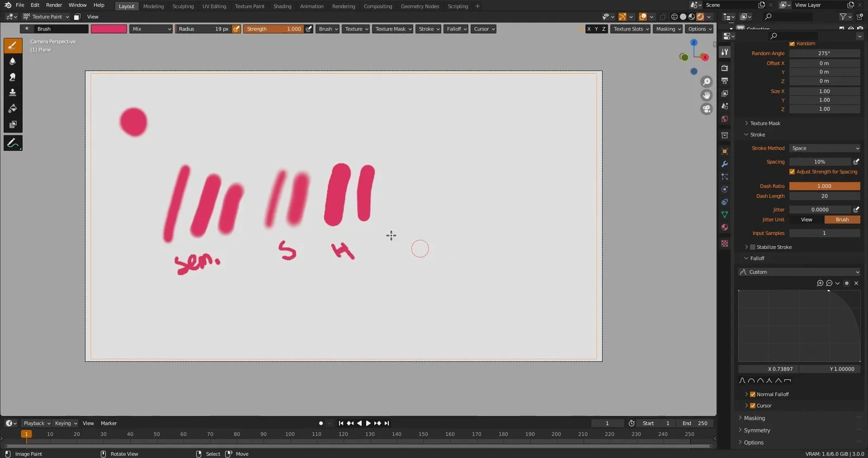Image resolution: width=868 pixels, height=458 pixels.
Task: Switch to the UV Editing workspace tab
Action: 214,7
